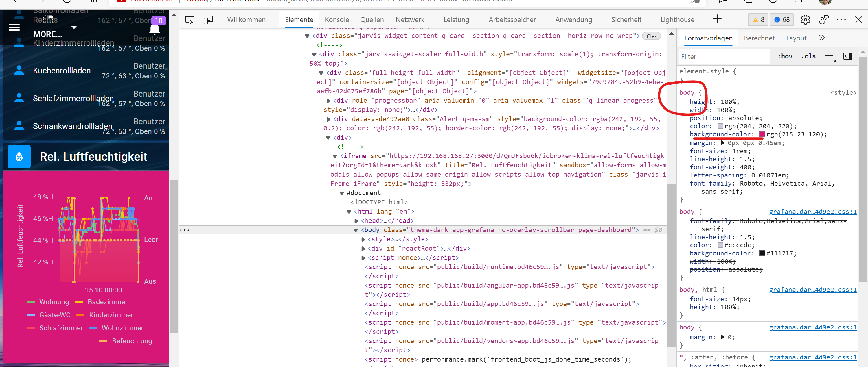Open the DevTools feedback/connections icon
This screenshot has height=367, width=868.
coord(824,20)
